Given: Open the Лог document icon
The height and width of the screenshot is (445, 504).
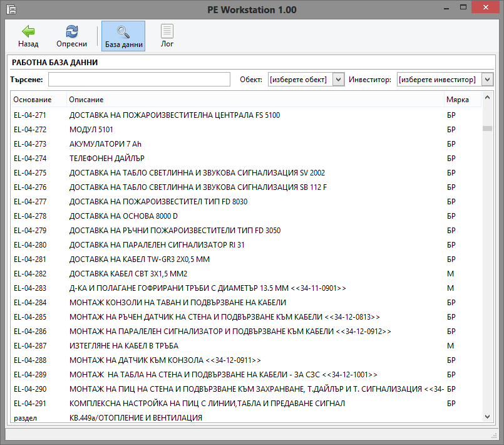Looking at the screenshot, I should (167, 31).
